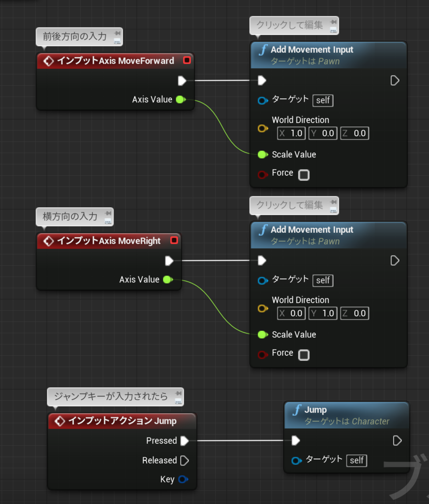Click the exec output arrow on the Jump function node

click(397, 441)
